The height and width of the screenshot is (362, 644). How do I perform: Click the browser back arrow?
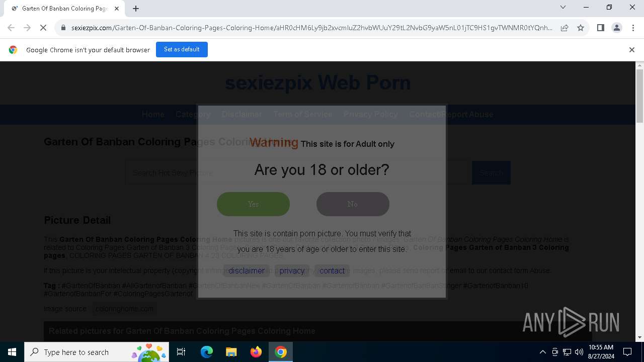coord(11,28)
